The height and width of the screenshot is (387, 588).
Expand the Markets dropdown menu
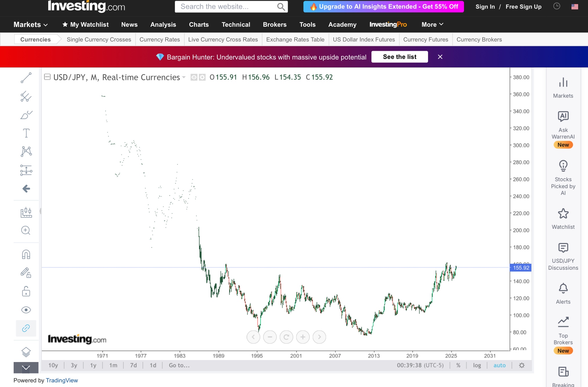(x=30, y=25)
